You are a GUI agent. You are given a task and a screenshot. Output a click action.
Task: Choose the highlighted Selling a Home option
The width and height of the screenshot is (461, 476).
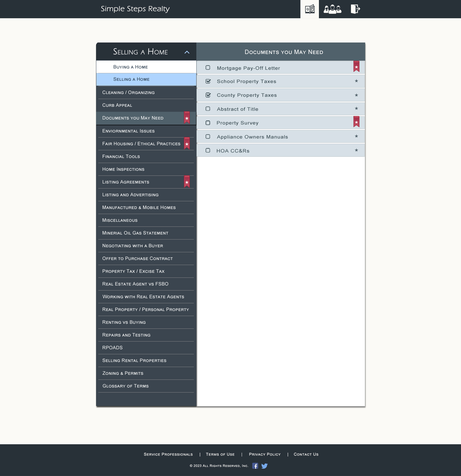(x=131, y=79)
